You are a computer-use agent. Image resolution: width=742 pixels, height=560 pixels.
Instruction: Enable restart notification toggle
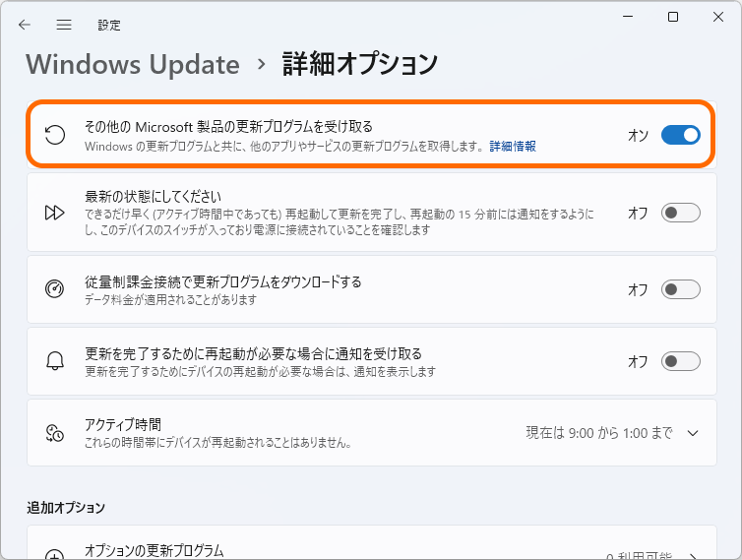(680, 361)
